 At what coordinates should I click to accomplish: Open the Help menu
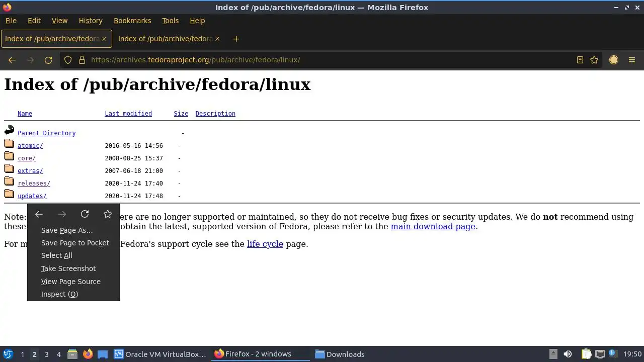(x=197, y=21)
